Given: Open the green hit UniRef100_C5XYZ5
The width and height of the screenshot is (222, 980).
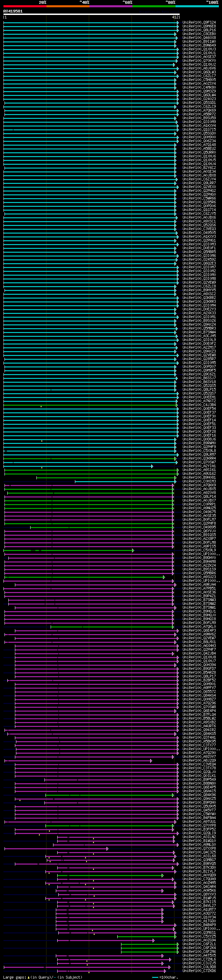Looking at the screenshot, I should coord(199,936).
